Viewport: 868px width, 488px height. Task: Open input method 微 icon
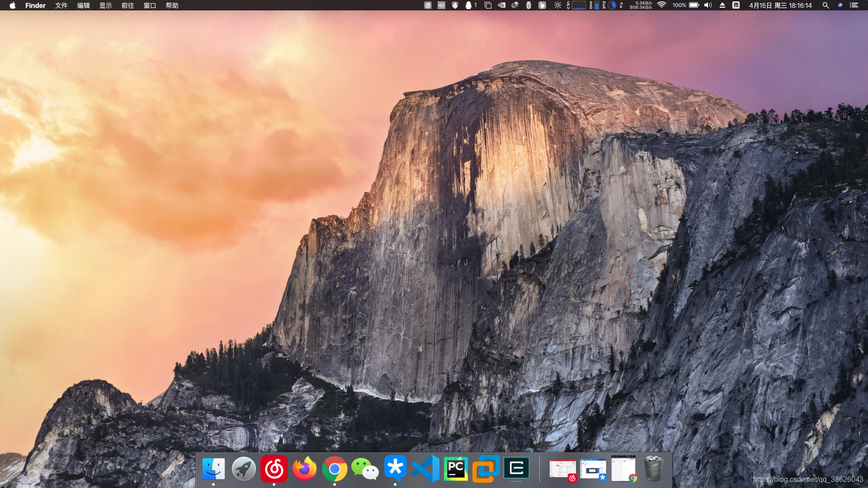[736, 5]
